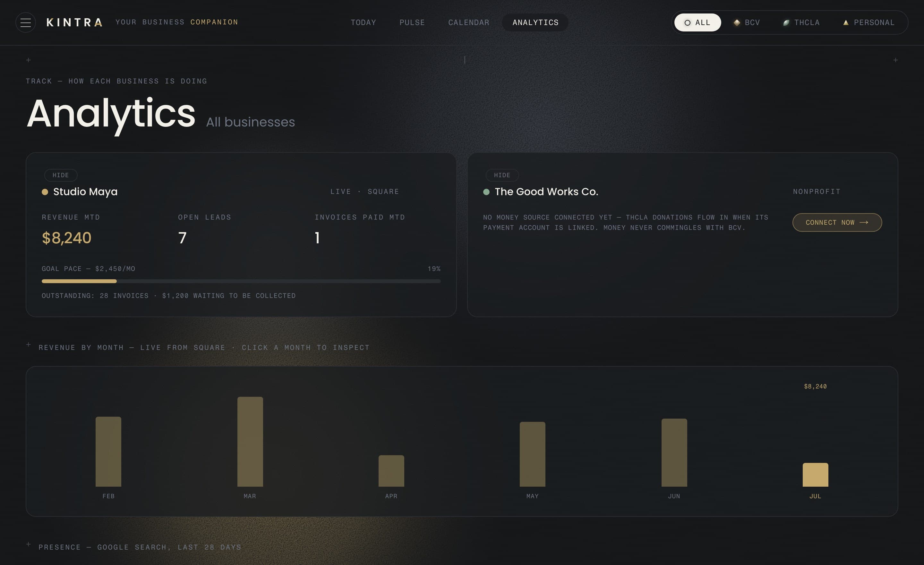Select PERSONAL triangle icon filter
The image size is (924, 565).
[x=846, y=22]
